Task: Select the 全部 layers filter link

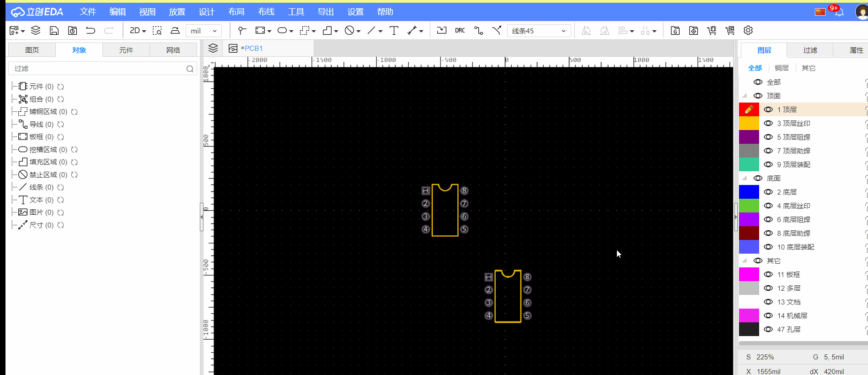Action: tap(755, 68)
